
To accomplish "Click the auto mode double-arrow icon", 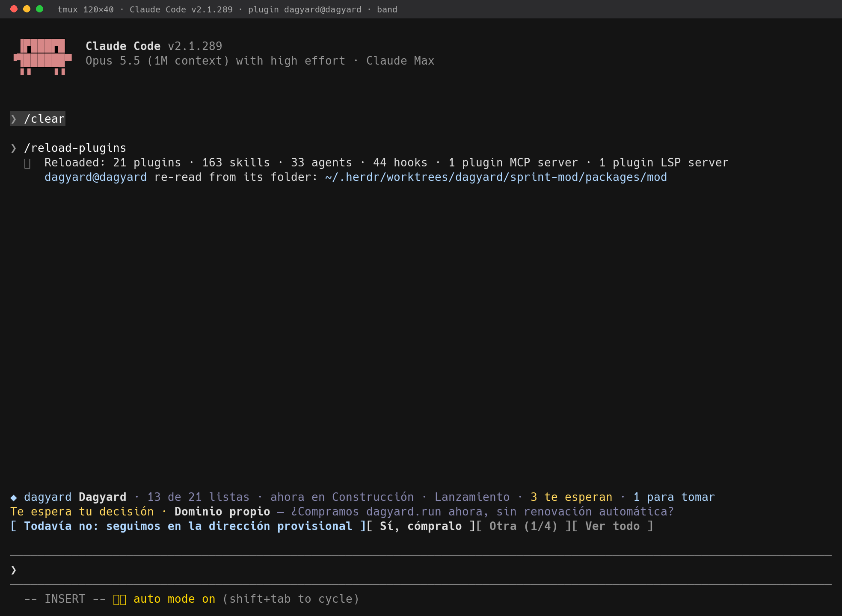I will pyautogui.click(x=120, y=599).
